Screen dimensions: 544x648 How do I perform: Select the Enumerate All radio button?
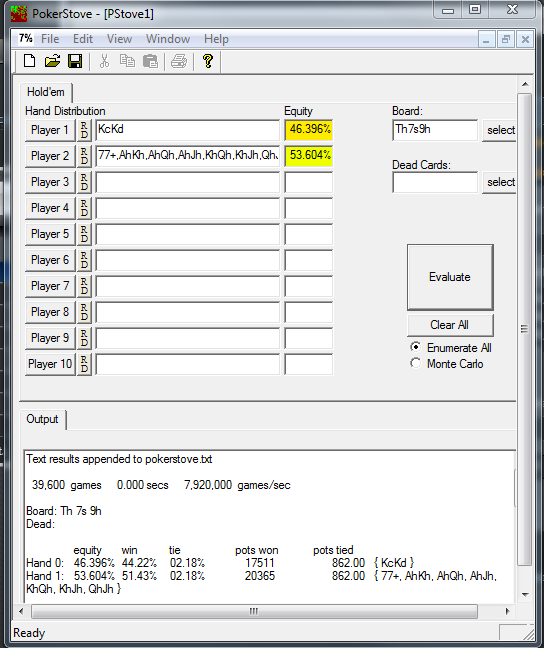coord(415,347)
